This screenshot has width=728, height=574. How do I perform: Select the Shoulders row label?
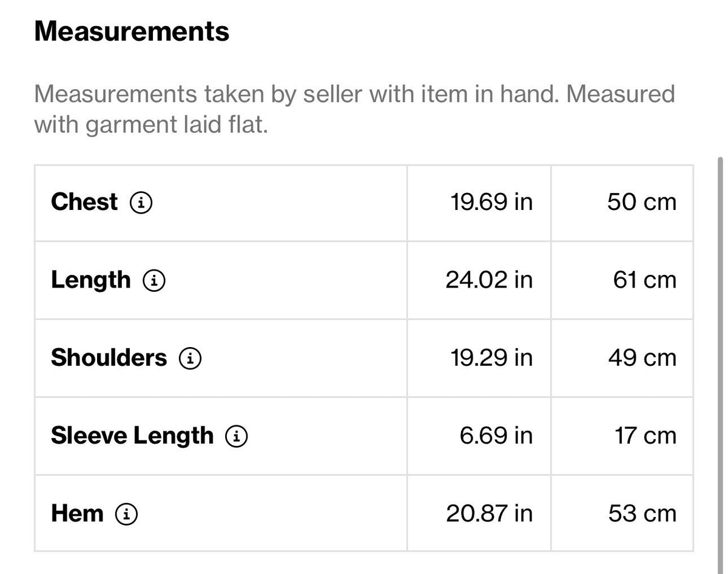(109, 357)
